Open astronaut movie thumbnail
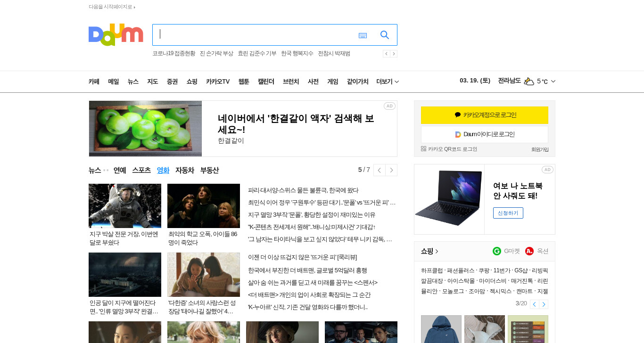 coord(125,206)
